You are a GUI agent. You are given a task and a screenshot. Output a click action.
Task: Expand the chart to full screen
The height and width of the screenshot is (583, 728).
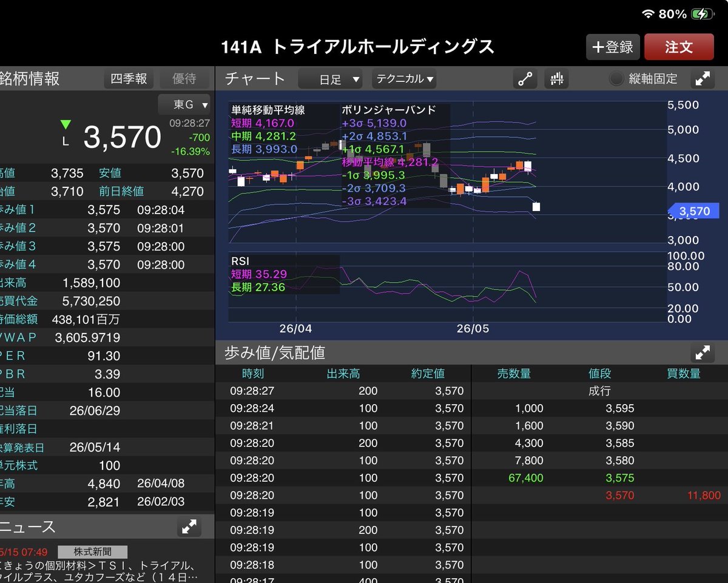(703, 78)
